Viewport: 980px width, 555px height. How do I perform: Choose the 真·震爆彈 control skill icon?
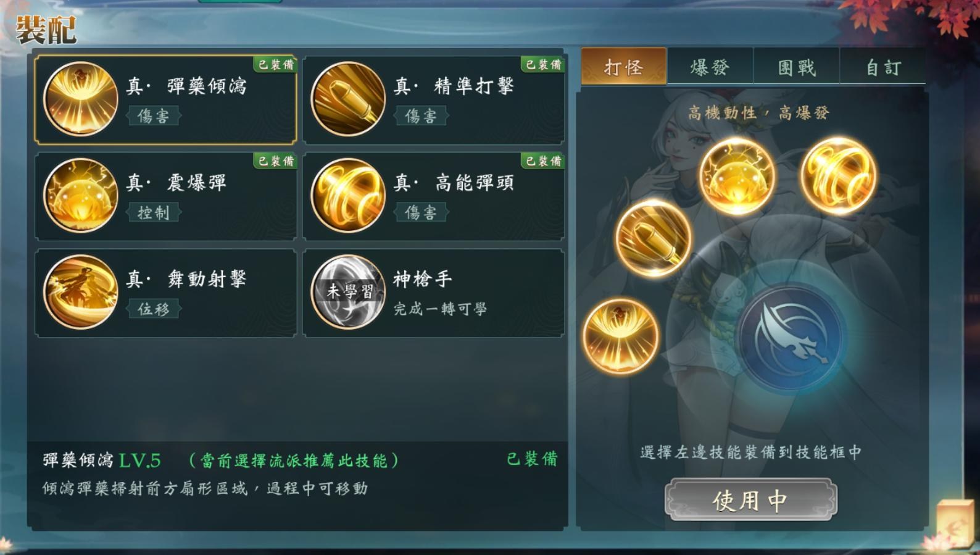[x=81, y=195]
